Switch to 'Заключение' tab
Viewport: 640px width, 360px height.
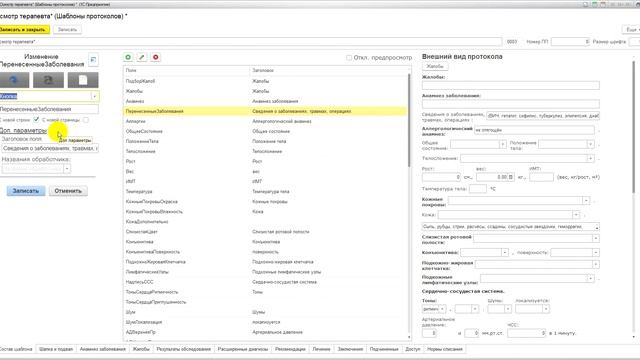point(350,349)
